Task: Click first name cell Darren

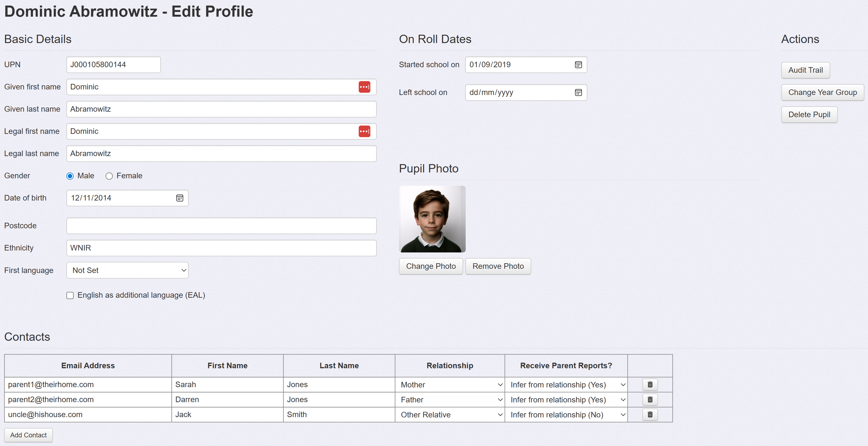Action: pos(228,400)
